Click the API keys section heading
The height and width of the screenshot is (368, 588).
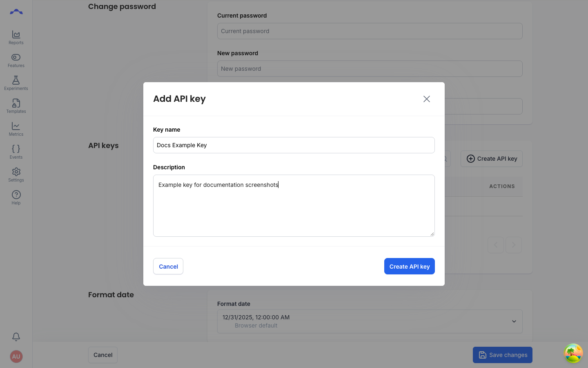[x=103, y=146]
